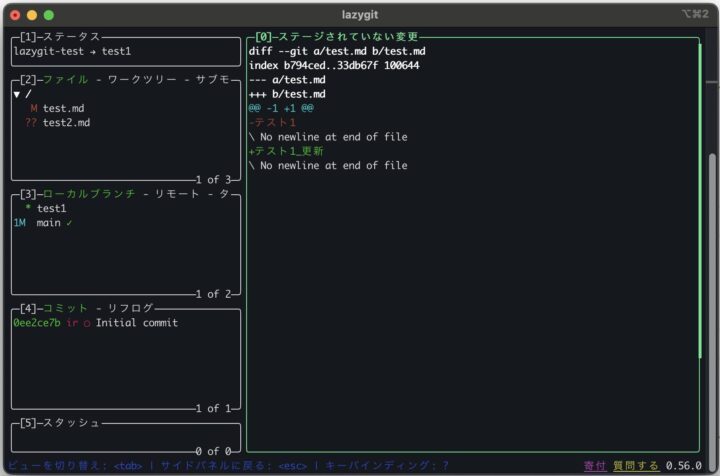Click the 質問する link
Image resolution: width=720 pixels, height=476 pixels.
click(636, 466)
